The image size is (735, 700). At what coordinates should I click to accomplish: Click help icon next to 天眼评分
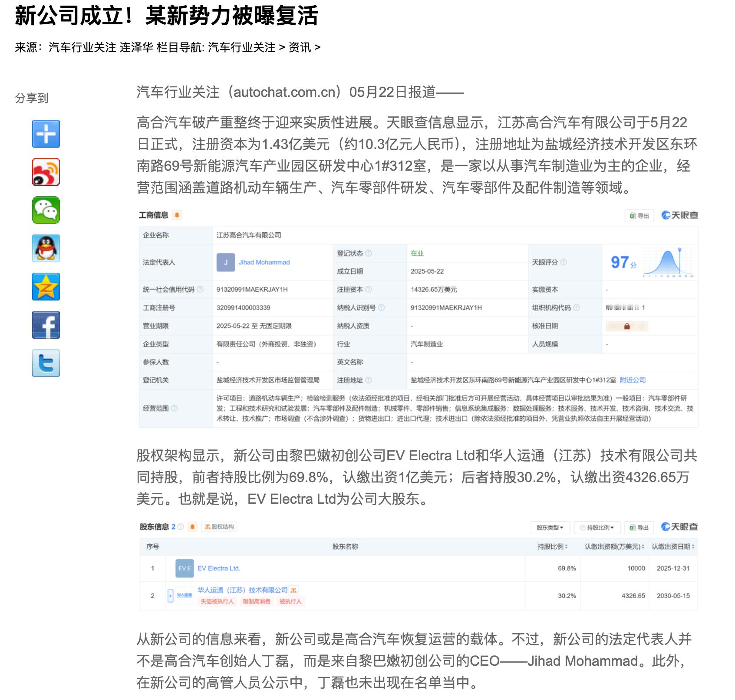(564, 262)
